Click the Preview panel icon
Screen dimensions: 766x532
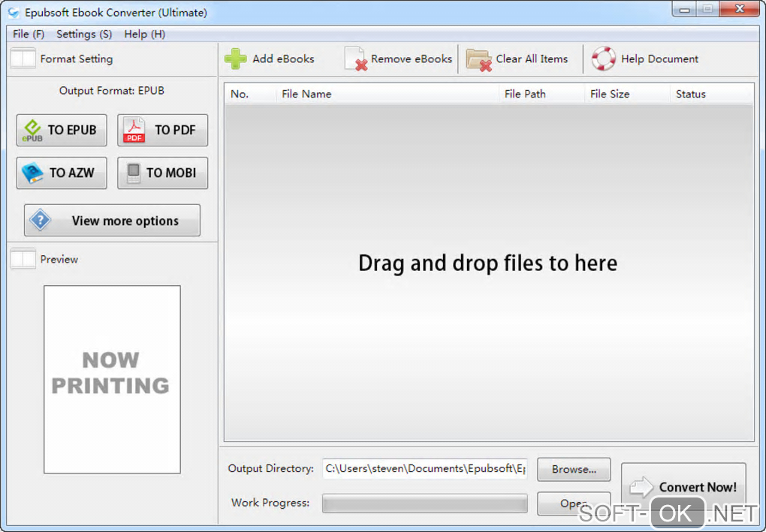tap(23, 259)
